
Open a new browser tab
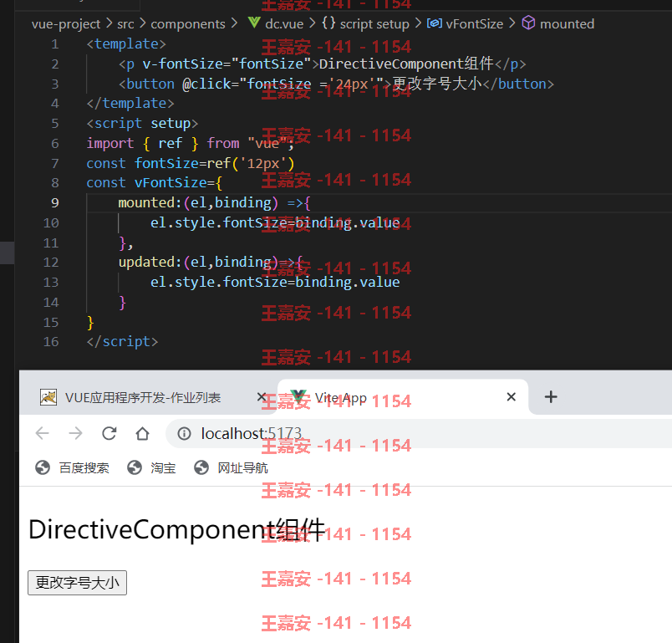(x=551, y=397)
